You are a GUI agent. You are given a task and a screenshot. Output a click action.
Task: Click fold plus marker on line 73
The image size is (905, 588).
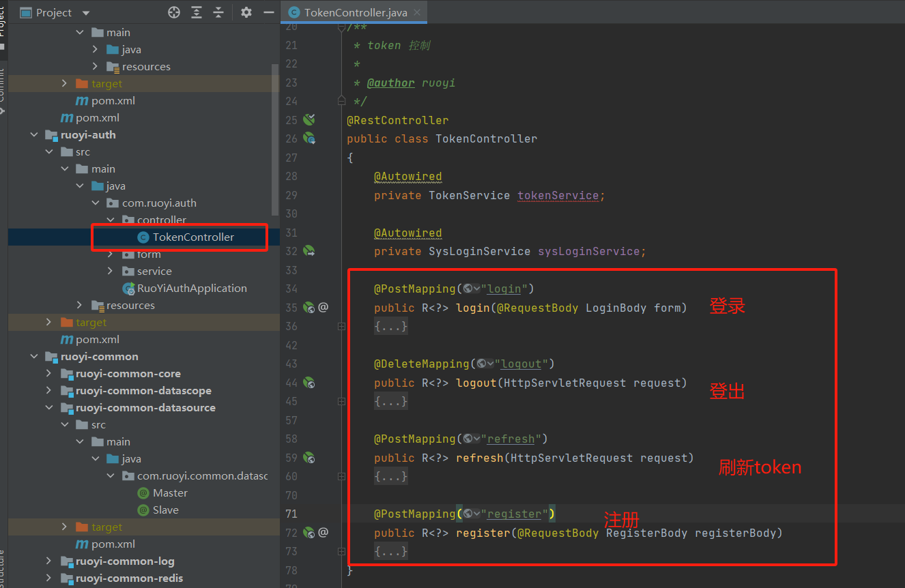pos(341,552)
